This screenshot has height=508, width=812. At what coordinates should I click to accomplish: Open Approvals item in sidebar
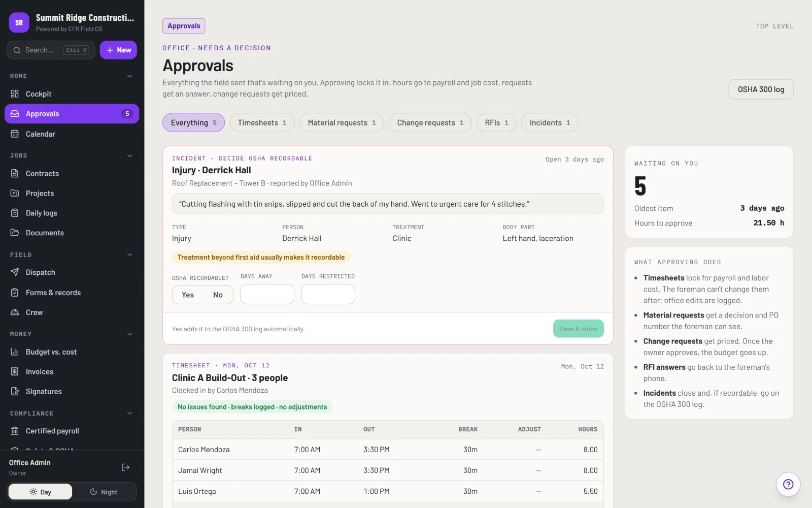point(72,114)
